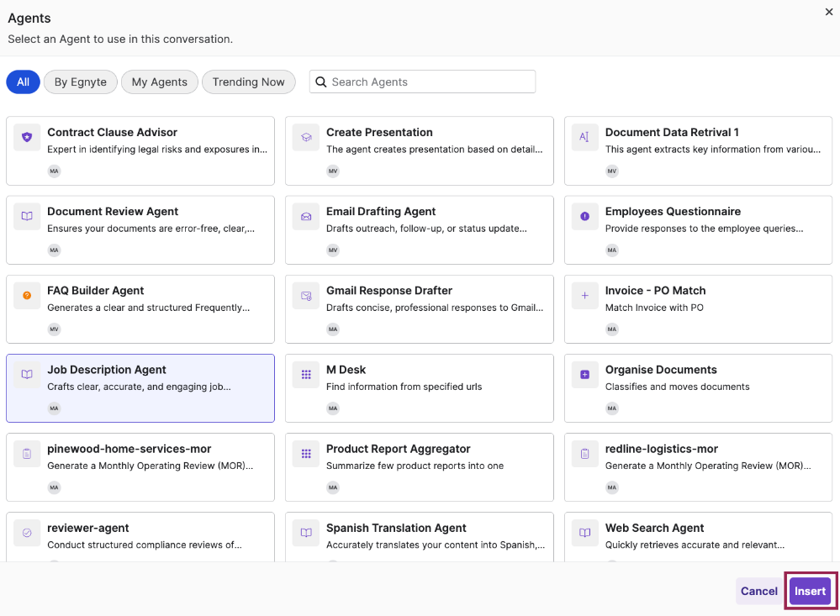Click the Job Description Agent title
The height and width of the screenshot is (616, 840).
tap(107, 370)
